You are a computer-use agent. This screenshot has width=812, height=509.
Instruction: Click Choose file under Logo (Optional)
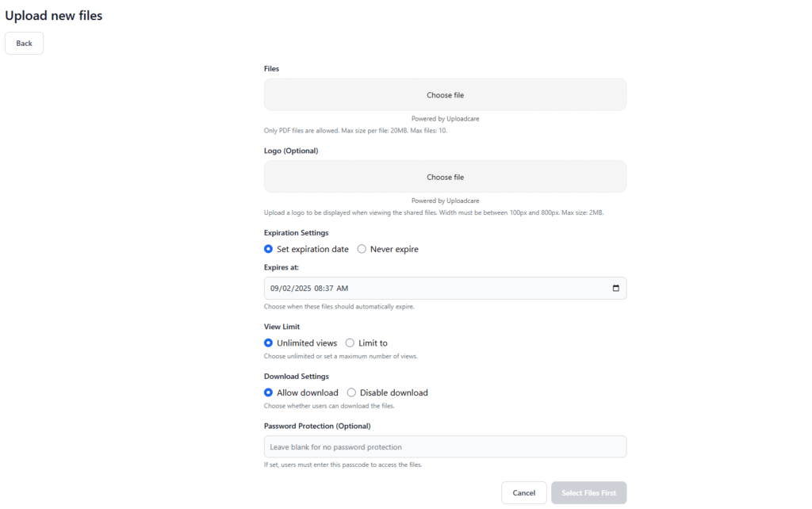445,176
